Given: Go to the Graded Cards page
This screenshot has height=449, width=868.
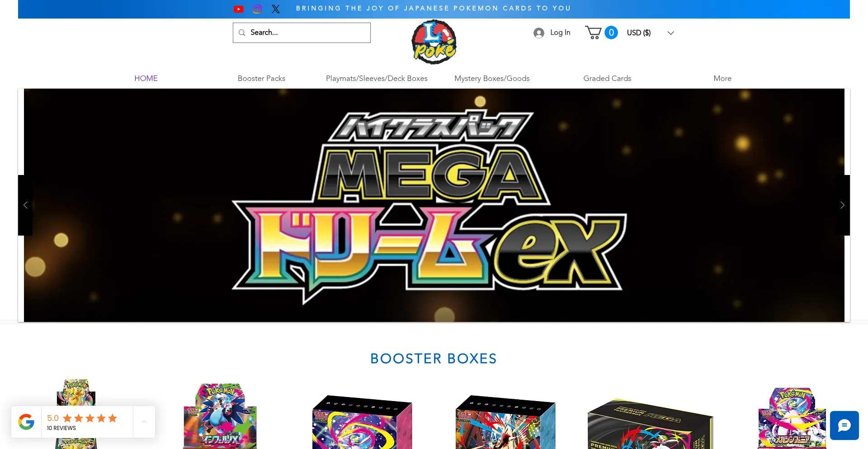Looking at the screenshot, I should coord(607,78).
